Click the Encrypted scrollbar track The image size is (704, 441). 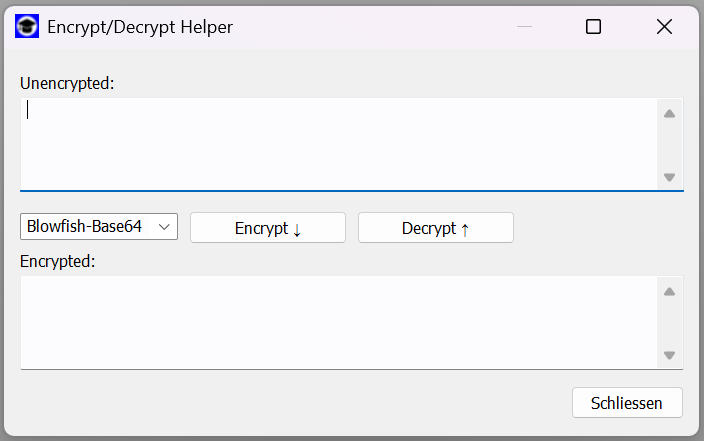pyautogui.click(x=669, y=322)
